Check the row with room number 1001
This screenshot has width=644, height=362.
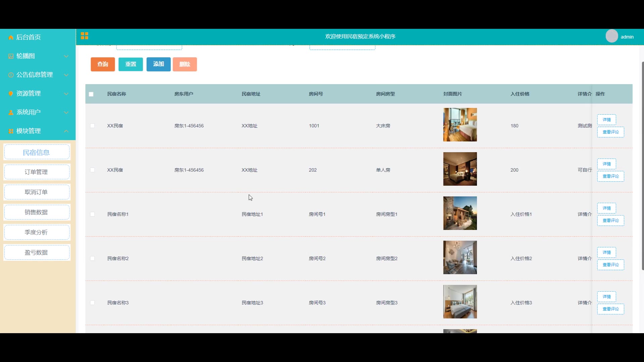tap(92, 126)
